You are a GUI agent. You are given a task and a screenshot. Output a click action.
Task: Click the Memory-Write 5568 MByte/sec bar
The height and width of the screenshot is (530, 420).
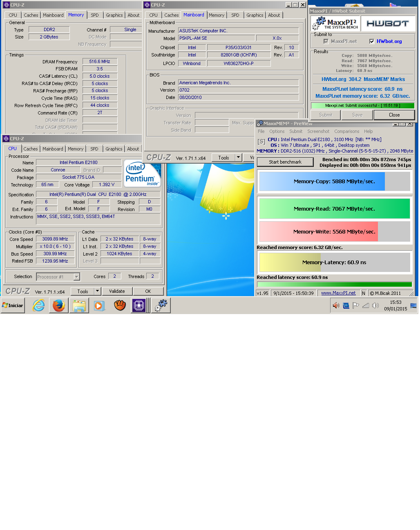coord(335,231)
